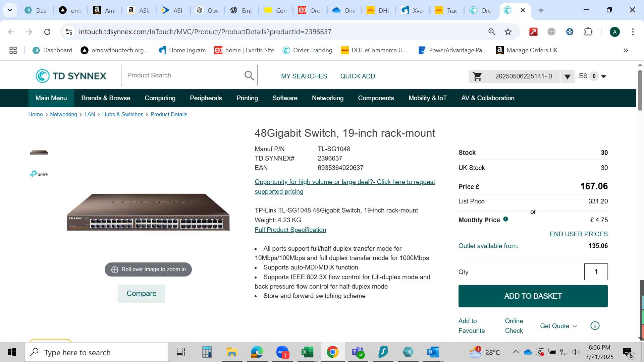Open the Manage Orders UK bookmark
This screenshot has width=644, height=362.
pos(527,50)
